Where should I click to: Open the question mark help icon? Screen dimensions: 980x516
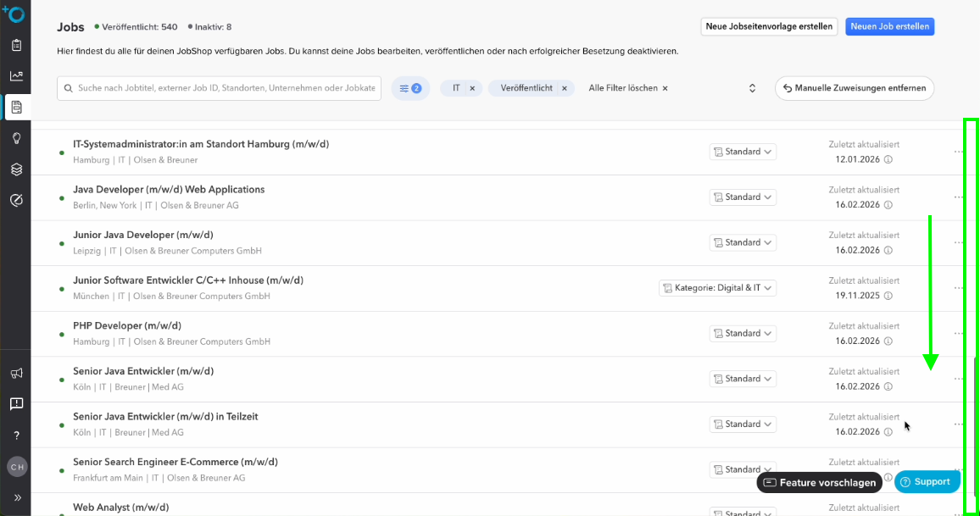tap(16, 436)
